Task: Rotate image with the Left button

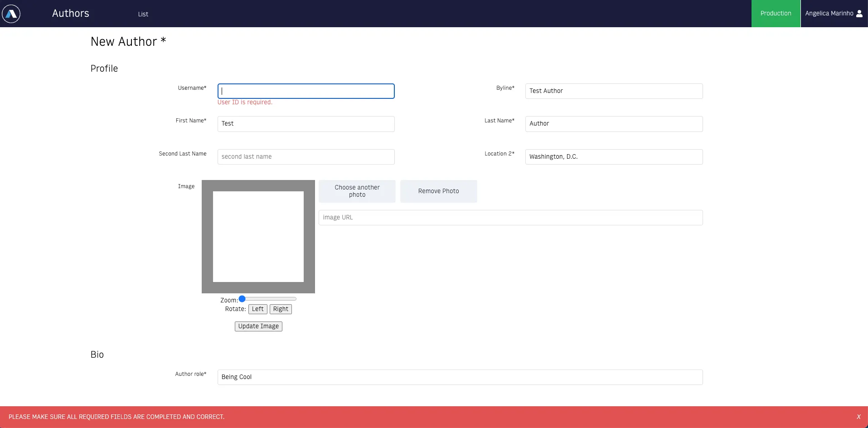Action: (x=257, y=309)
